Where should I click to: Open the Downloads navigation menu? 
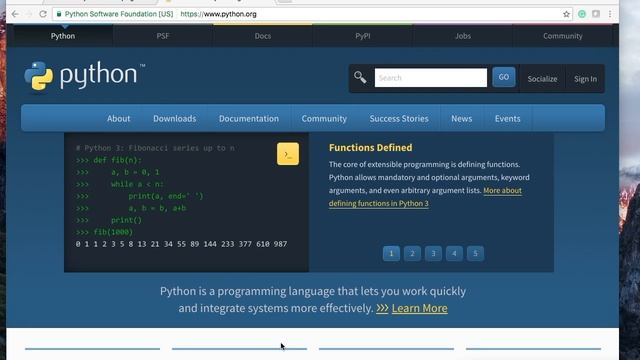pos(175,118)
